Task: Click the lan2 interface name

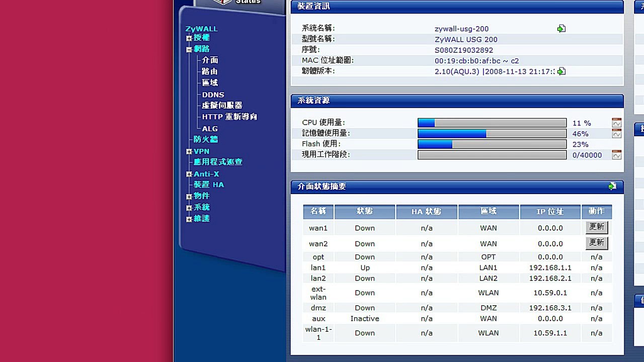Action: coord(318,278)
